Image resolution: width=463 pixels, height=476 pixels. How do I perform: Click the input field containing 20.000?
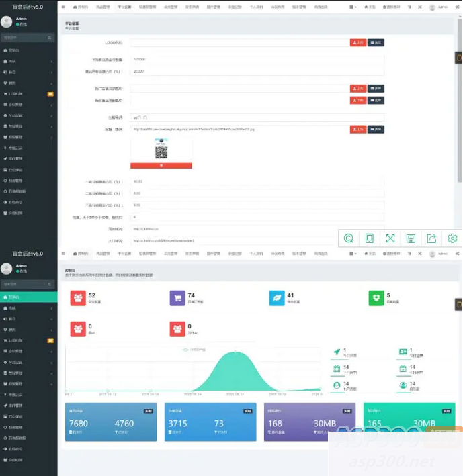tap(257, 70)
